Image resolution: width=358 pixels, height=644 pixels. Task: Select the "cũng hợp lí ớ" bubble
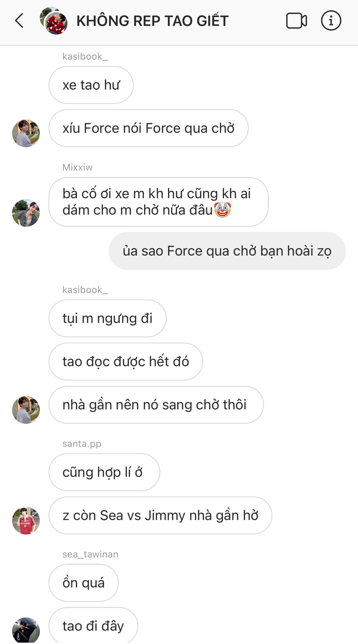pyautogui.click(x=104, y=472)
